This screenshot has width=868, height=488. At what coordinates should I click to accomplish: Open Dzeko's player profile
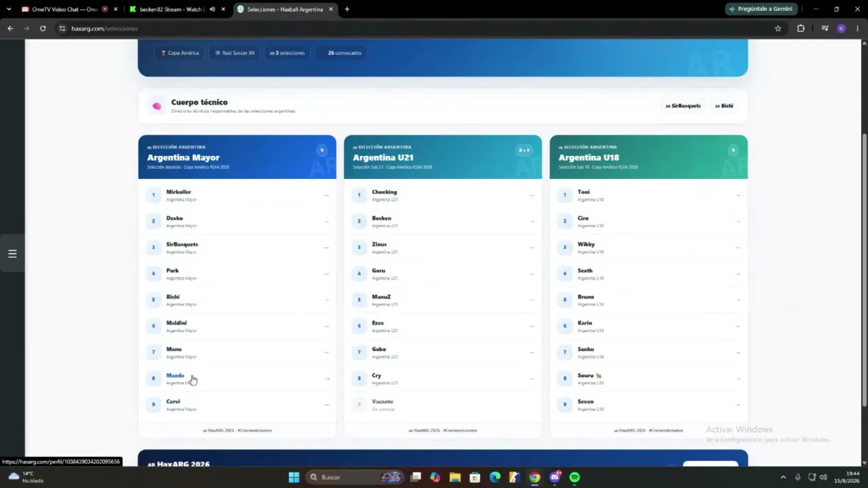[237, 222]
